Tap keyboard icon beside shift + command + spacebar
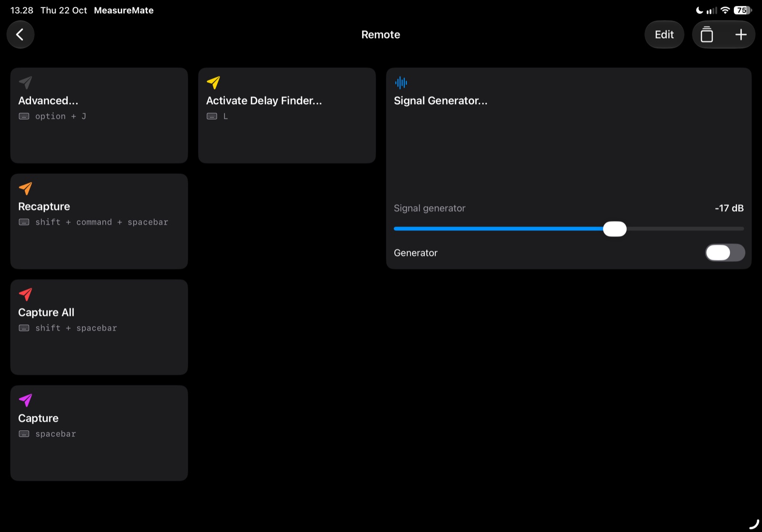Screen dimensions: 762x532 [24, 222]
